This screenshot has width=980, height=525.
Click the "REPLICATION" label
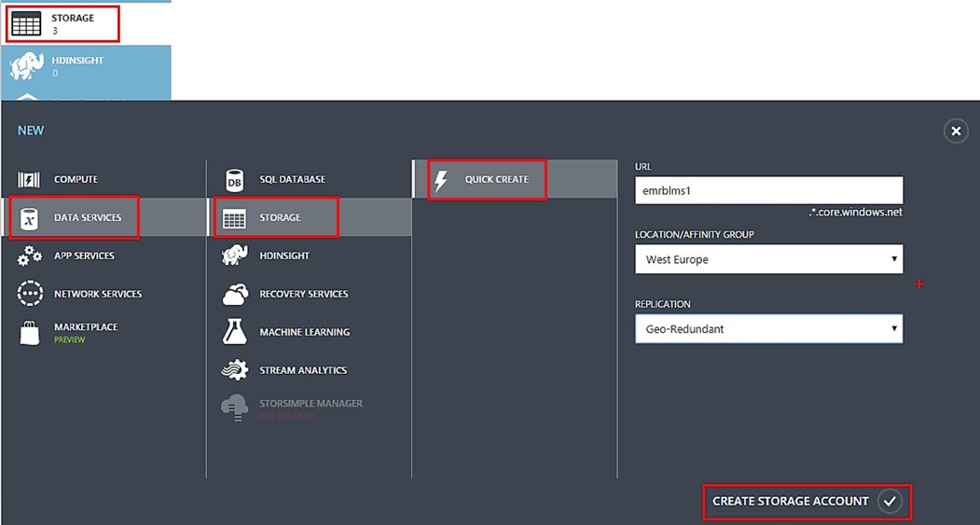coord(662,304)
